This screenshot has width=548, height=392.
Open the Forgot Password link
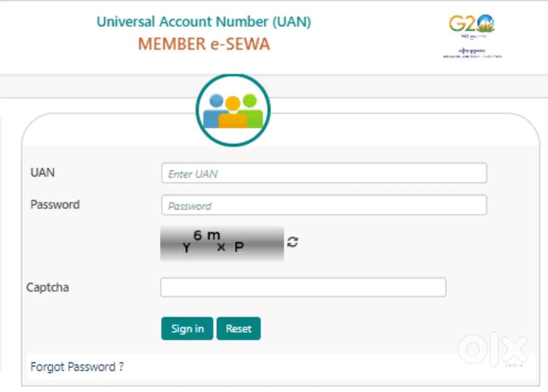[x=77, y=367]
